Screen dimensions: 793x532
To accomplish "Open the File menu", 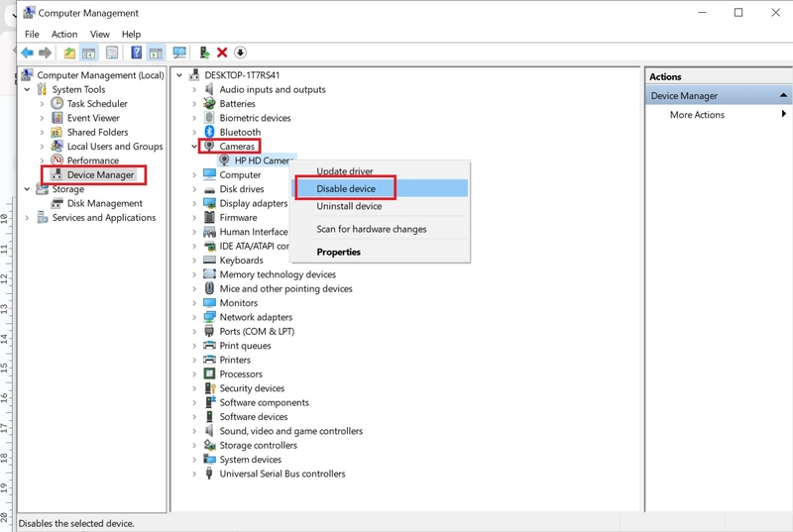I will point(32,34).
